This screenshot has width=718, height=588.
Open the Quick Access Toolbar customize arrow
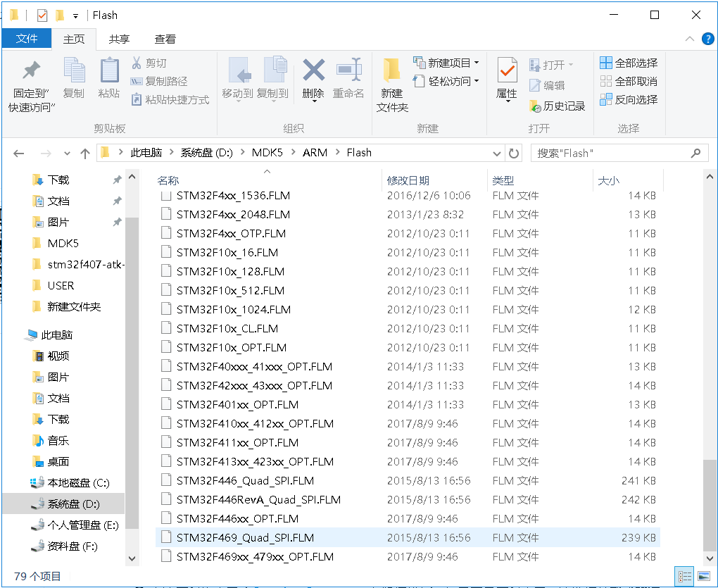pyautogui.click(x=75, y=16)
